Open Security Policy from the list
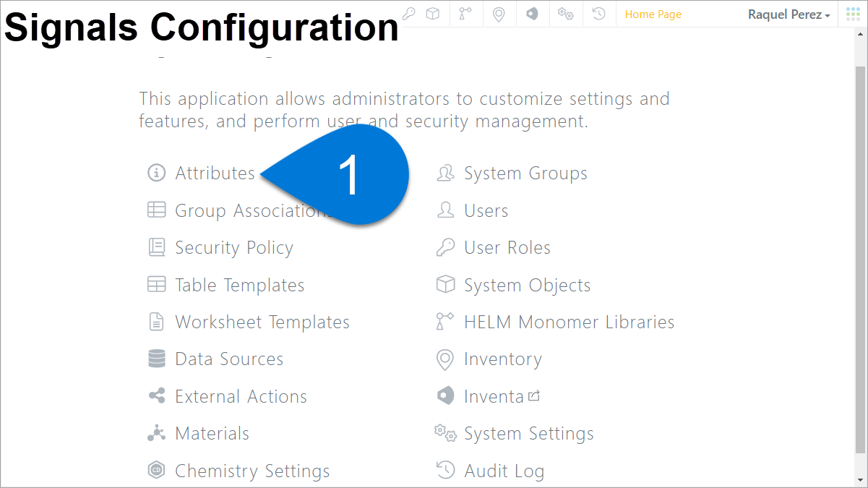The image size is (868, 488). pos(234,248)
